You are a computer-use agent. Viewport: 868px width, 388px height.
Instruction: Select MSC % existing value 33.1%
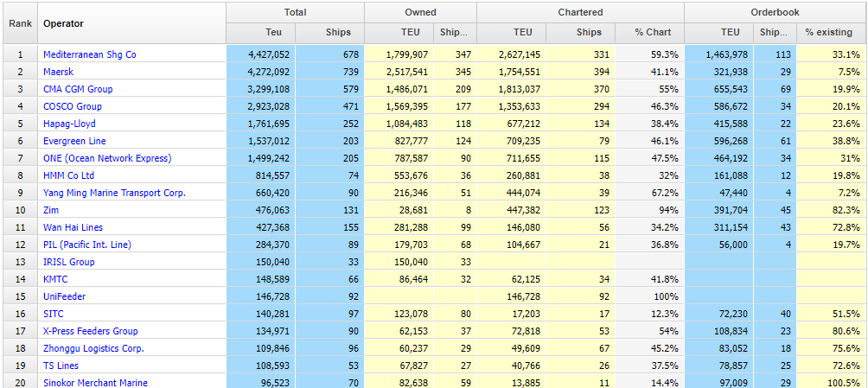(x=832, y=54)
